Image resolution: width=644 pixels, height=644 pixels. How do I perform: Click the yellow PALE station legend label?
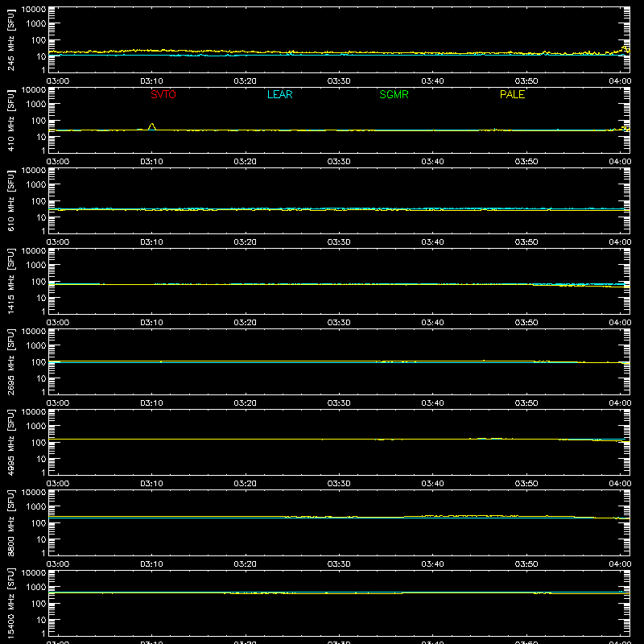pos(512,95)
